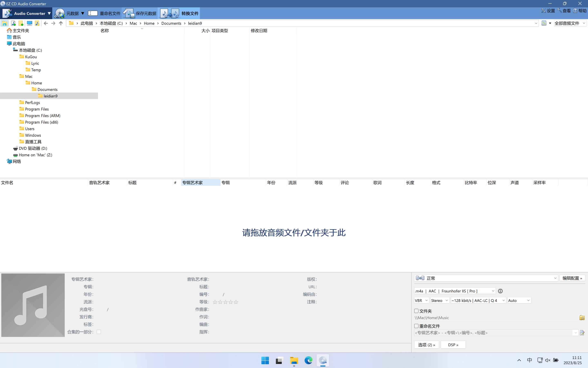
Task: Set a star rating beside 等级
Action: [x=225, y=302]
